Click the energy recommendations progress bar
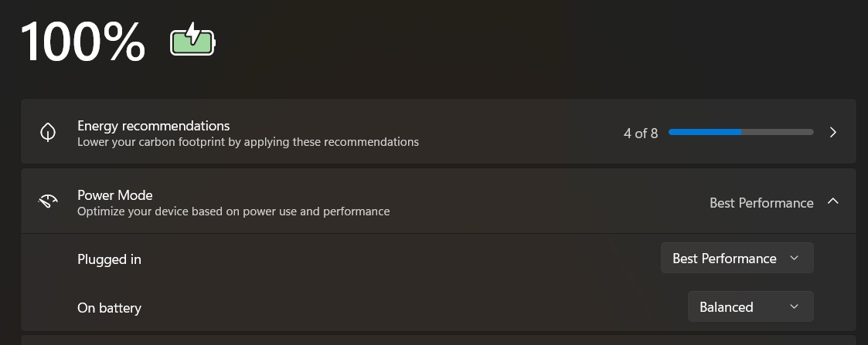 740,132
